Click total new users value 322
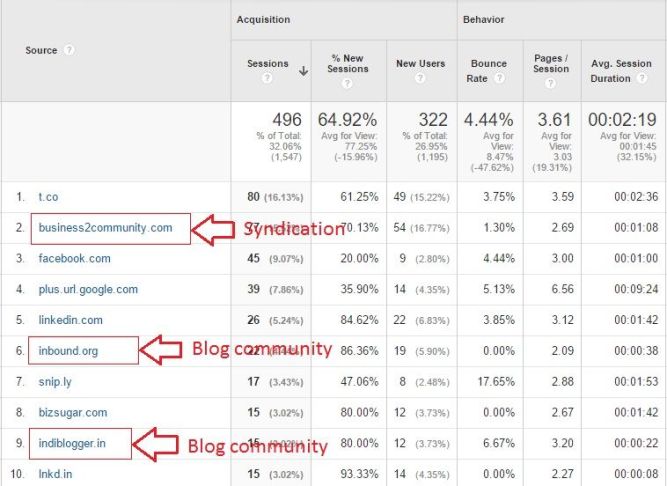 433,119
